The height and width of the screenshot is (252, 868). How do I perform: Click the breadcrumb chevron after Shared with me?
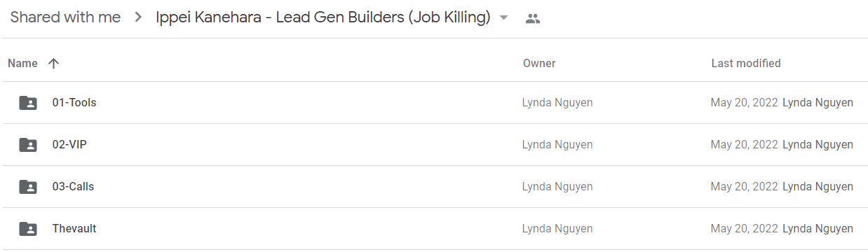[137, 18]
